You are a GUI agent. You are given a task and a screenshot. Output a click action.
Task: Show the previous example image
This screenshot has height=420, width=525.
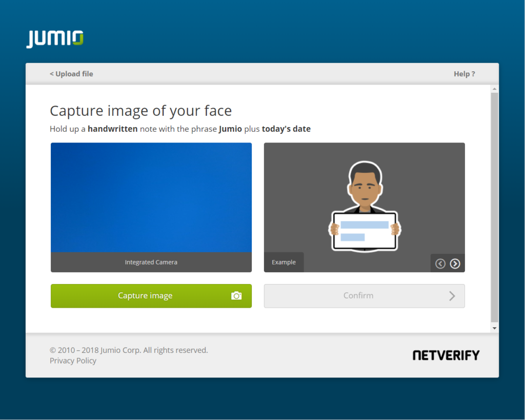pos(440,264)
